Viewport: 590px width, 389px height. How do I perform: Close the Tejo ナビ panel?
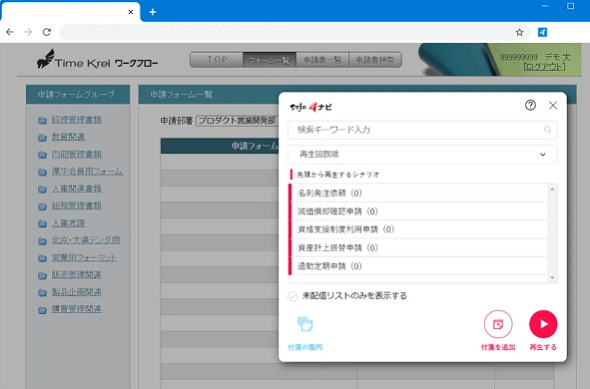(553, 105)
